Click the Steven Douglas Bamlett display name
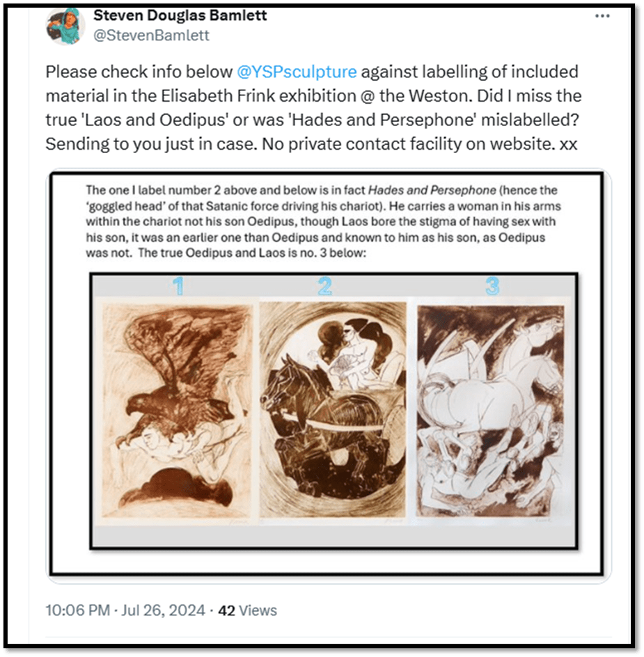 [x=180, y=15]
